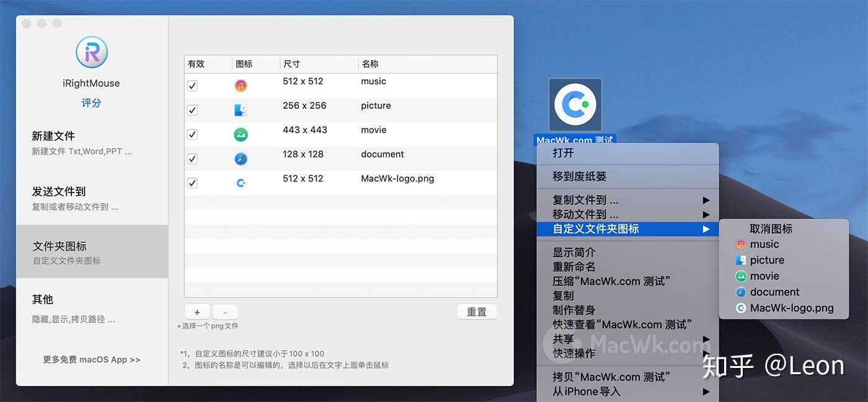Image resolution: width=868 pixels, height=402 pixels.
Task: Click the MacWk-logo.png row icon in the table
Action: pyautogui.click(x=241, y=183)
